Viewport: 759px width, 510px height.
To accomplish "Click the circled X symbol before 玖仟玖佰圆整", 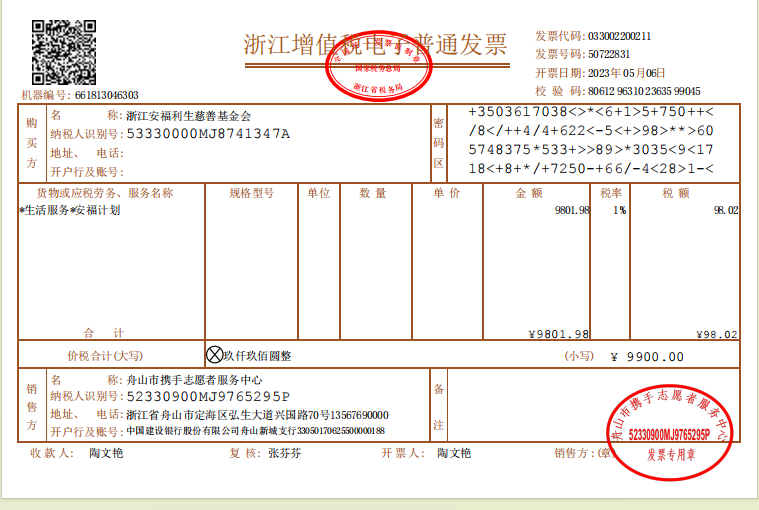I will click(x=214, y=355).
